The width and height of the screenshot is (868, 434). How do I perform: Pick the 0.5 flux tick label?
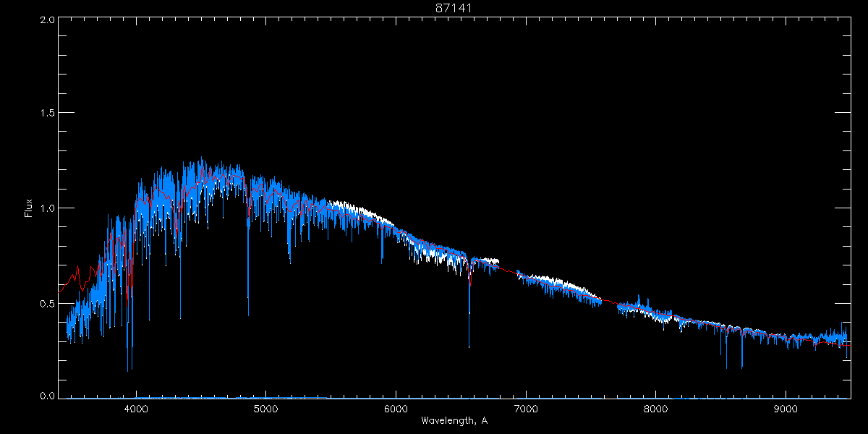click(47, 303)
